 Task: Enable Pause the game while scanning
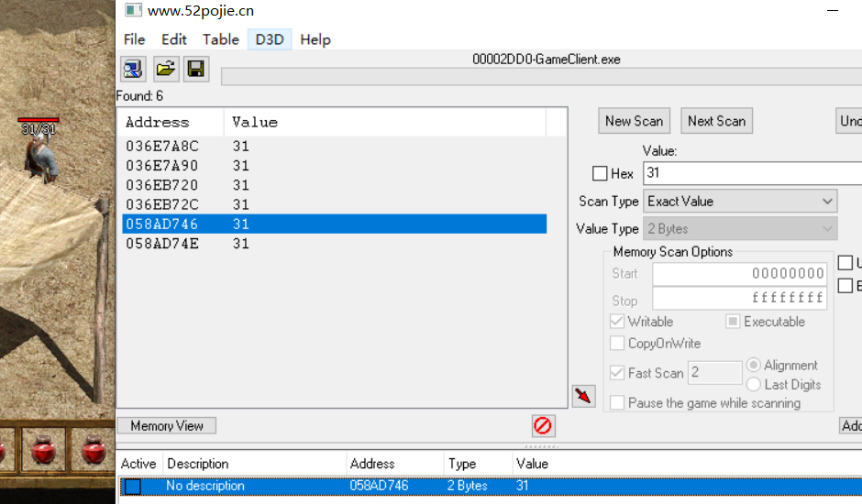(617, 403)
